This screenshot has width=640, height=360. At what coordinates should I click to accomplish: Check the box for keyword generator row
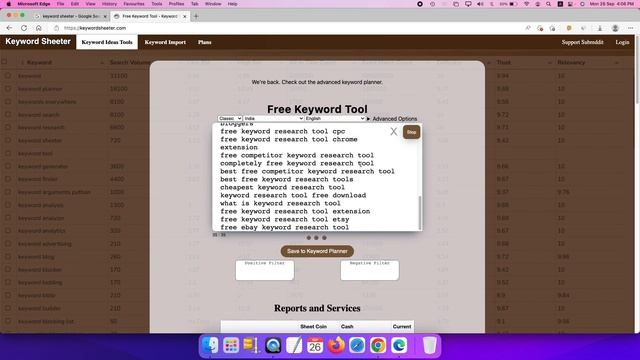8,166
